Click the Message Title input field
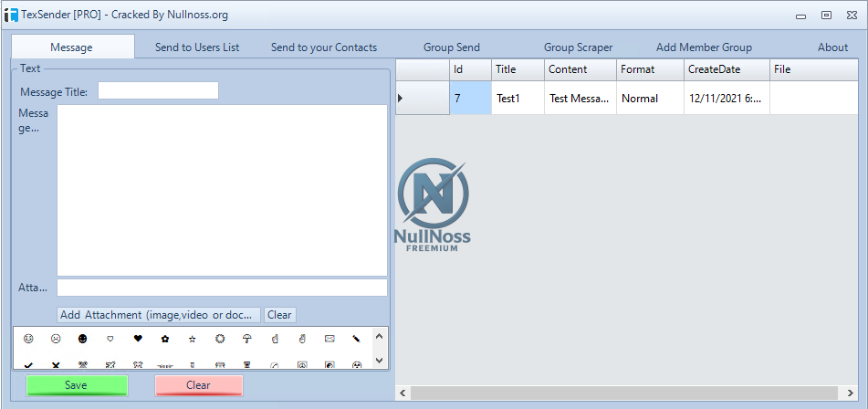 pyautogui.click(x=158, y=90)
